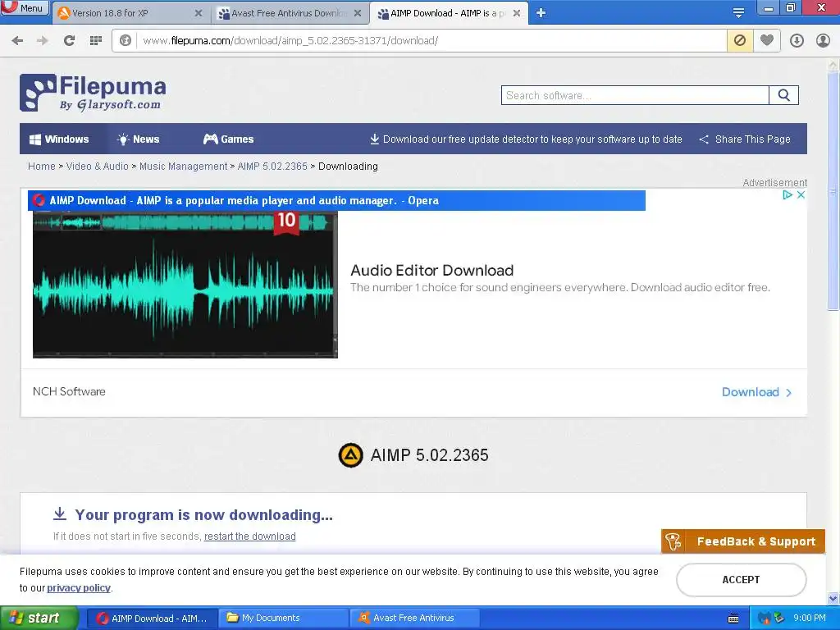The width and height of the screenshot is (840, 630).
Task: Select the AIMP Download browser tab
Action: point(449,13)
